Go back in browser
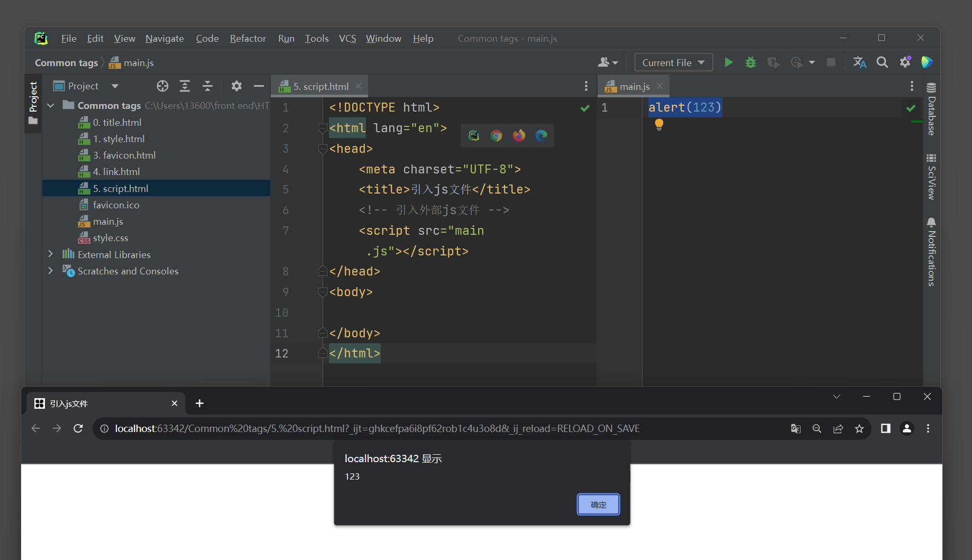Viewport: 972px width, 560px height. click(x=36, y=428)
